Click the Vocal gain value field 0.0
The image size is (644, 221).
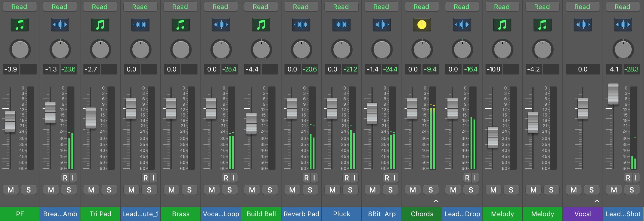(583, 69)
